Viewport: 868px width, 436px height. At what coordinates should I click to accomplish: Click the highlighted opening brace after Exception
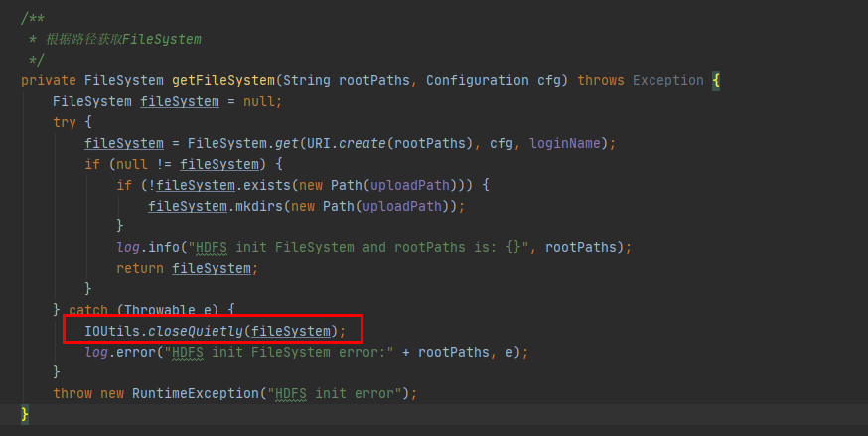click(x=716, y=80)
